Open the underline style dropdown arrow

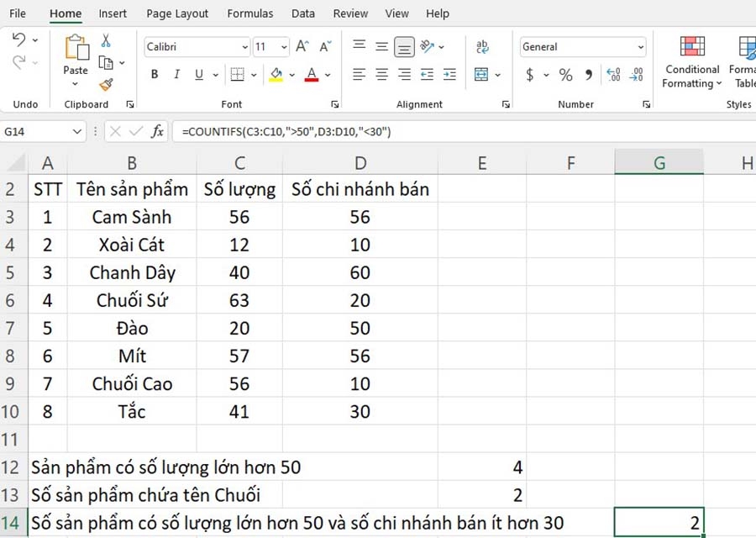tap(216, 75)
